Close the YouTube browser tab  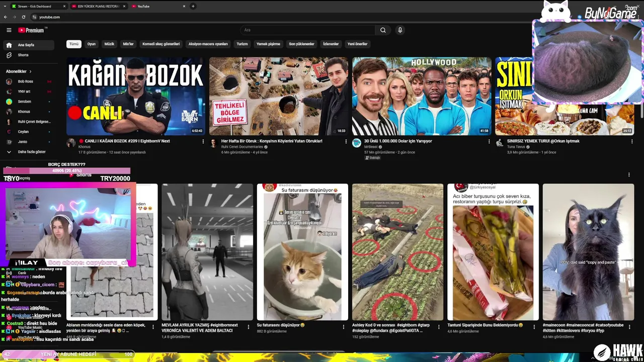tap(184, 7)
